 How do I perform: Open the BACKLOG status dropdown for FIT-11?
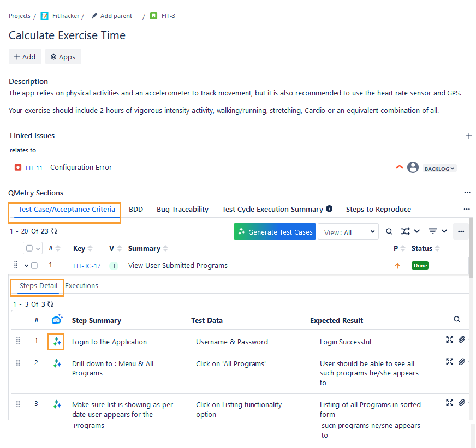tap(439, 169)
